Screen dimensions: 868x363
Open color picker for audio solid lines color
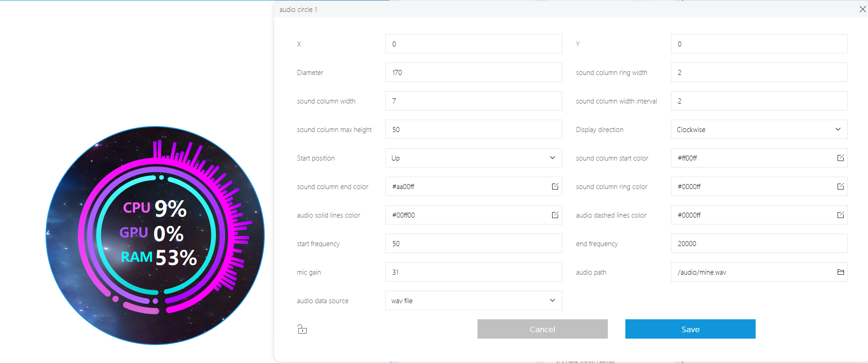[x=555, y=215]
